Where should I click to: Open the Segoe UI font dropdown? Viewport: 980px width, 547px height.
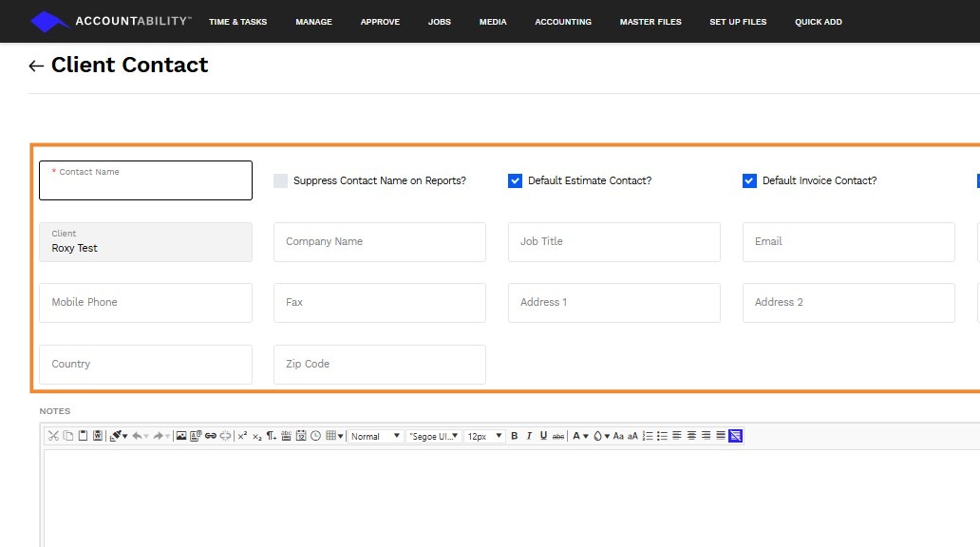tap(434, 436)
